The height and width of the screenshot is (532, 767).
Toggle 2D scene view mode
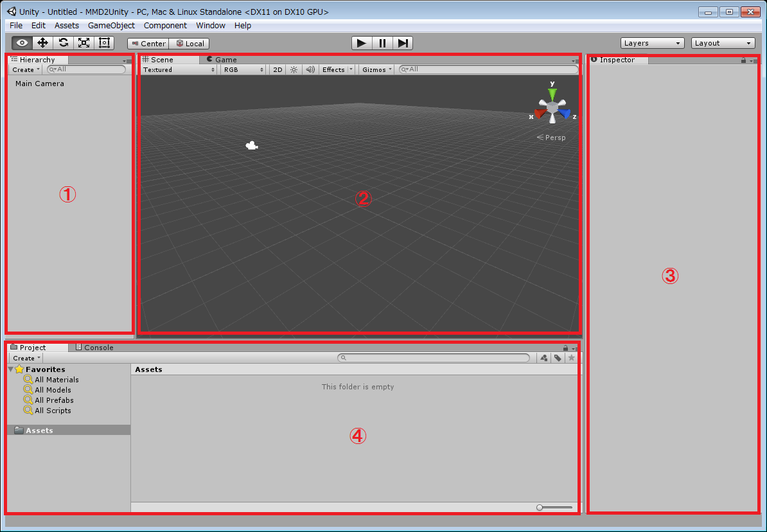click(278, 69)
